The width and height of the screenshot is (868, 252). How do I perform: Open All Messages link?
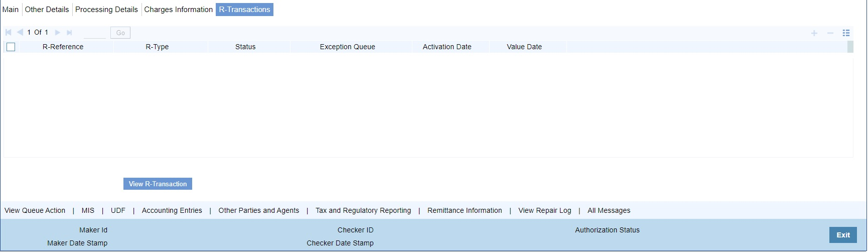609,211
